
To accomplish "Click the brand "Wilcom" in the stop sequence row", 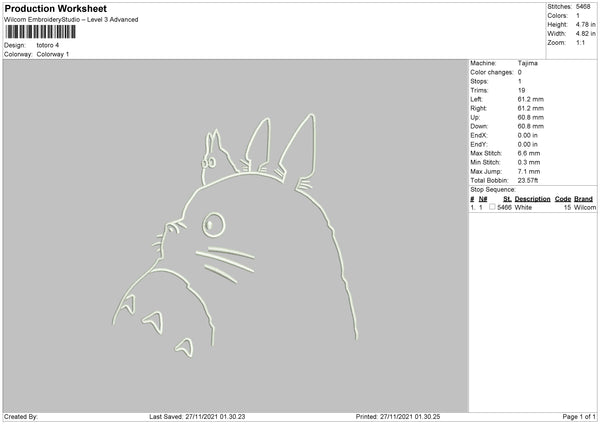I will (x=585, y=207).
